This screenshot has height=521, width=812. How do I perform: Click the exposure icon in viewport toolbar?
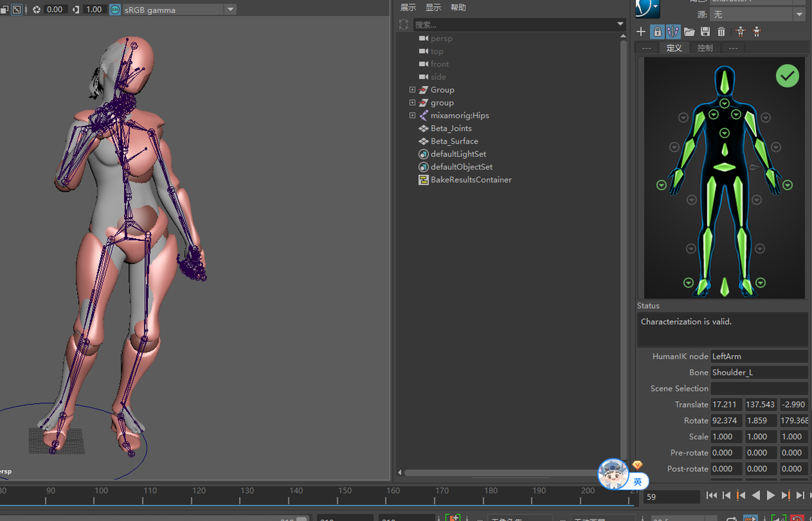click(x=37, y=10)
